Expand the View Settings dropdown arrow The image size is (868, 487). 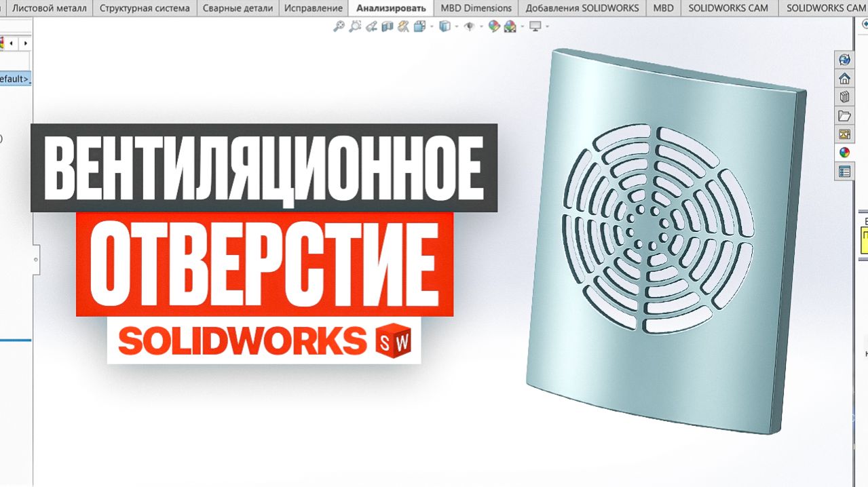coord(547,27)
